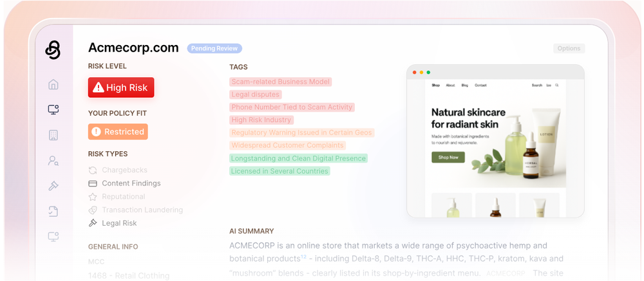Open About in the preview navigation
This screenshot has height=281, width=644.
point(451,86)
